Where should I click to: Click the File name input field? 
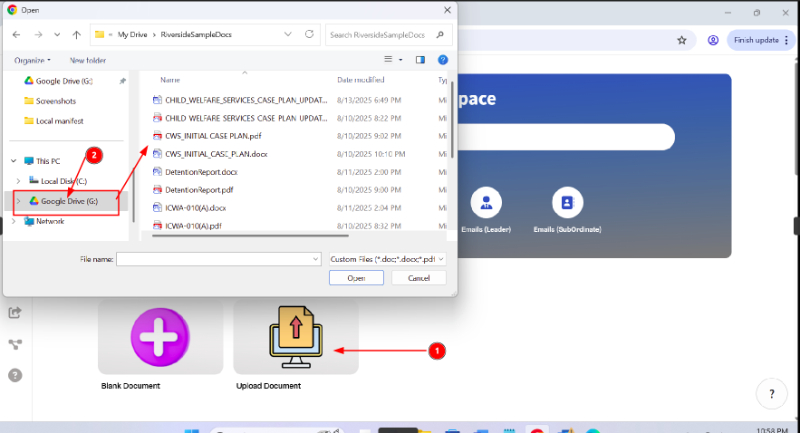click(218, 259)
